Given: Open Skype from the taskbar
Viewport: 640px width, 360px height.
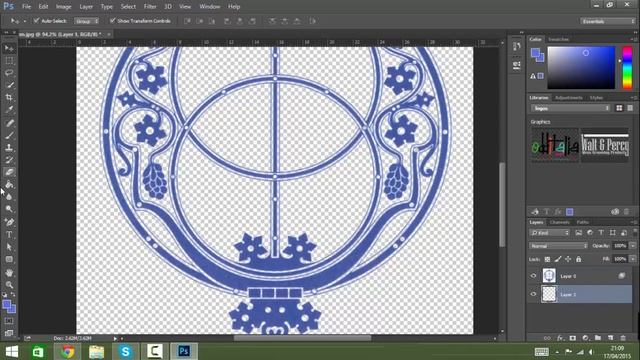Looking at the screenshot, I should 125,351.
